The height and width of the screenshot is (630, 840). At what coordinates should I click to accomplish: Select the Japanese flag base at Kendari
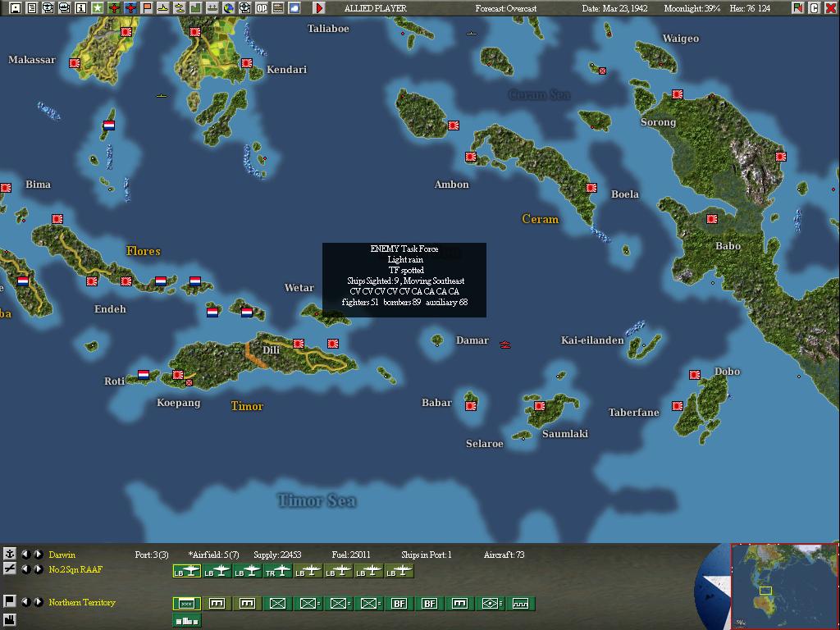click(247, 63)
